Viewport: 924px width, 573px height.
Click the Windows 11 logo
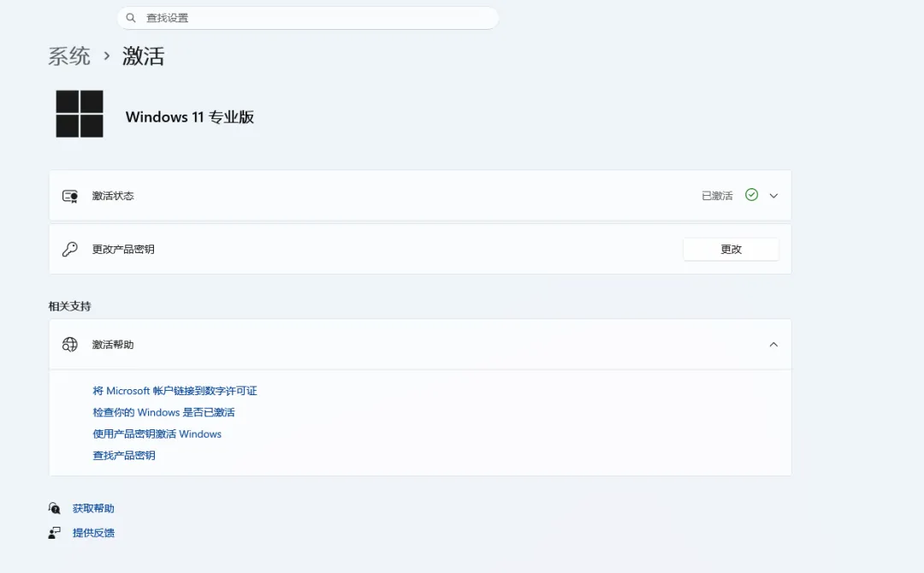coord(80,114)
